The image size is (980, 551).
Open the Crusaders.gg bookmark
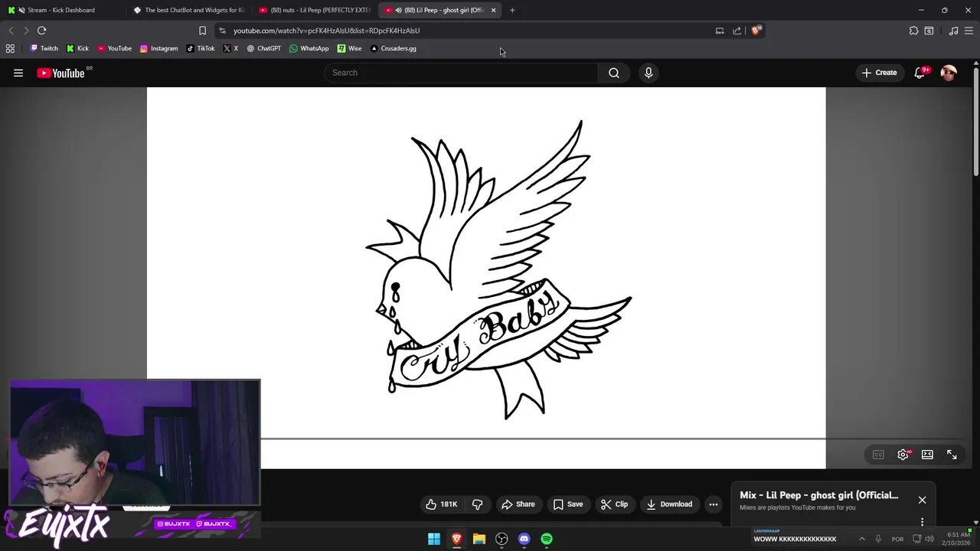point(393,48)
